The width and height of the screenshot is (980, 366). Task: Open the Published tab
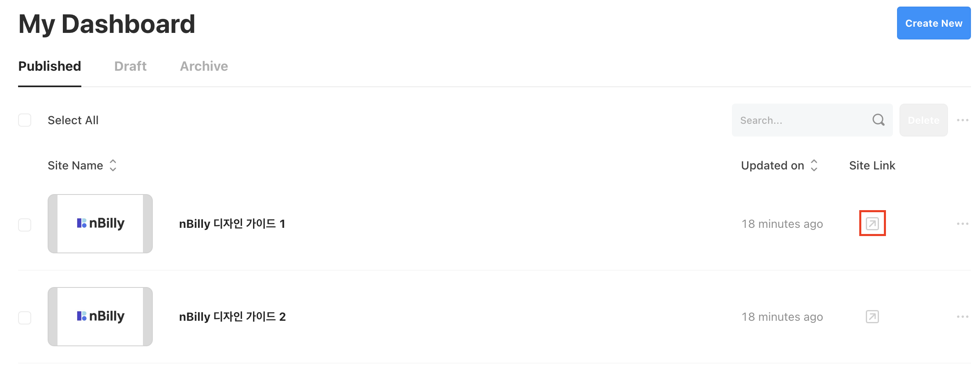pos(50,66)
